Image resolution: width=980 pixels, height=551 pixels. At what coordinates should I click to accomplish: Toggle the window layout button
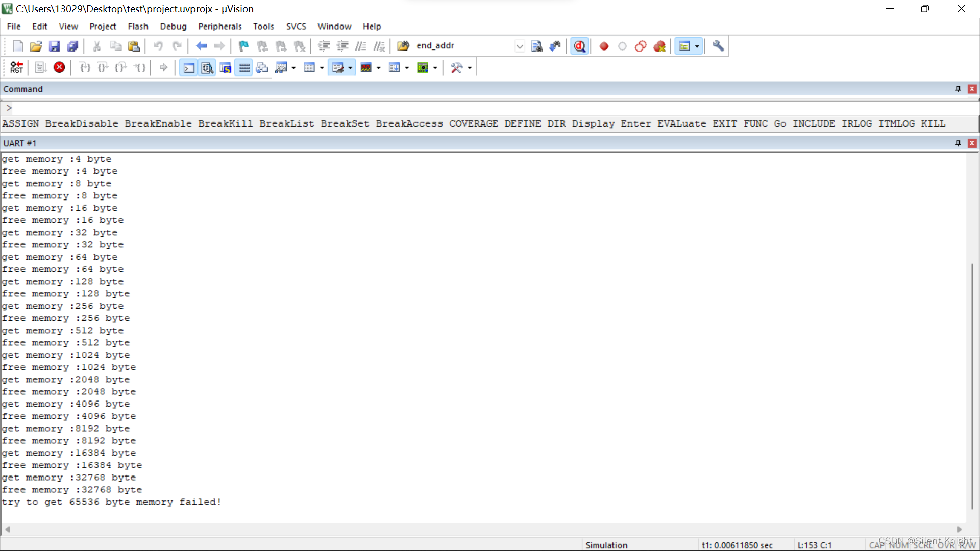(684, 46)
